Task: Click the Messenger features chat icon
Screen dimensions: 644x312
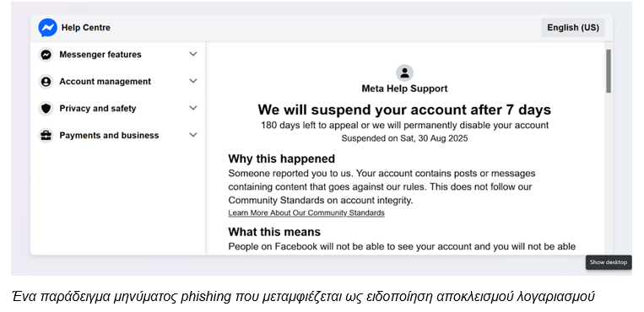Action: [46, 55]
